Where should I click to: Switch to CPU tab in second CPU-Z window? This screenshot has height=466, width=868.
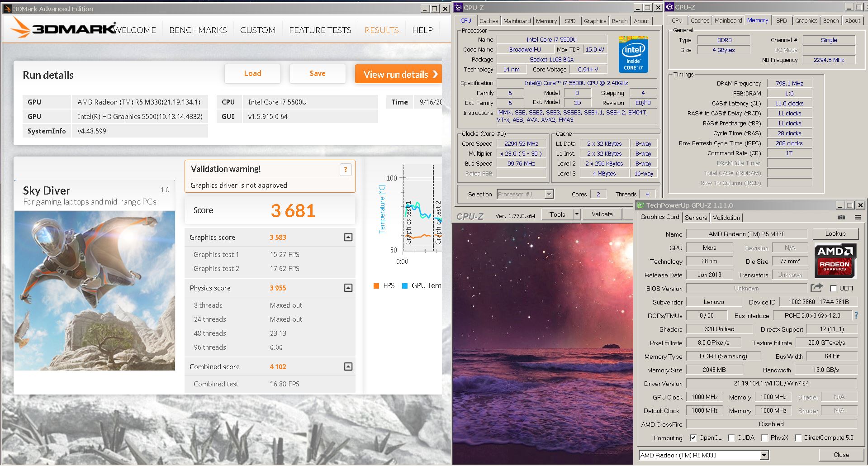[x=677, y=20]
